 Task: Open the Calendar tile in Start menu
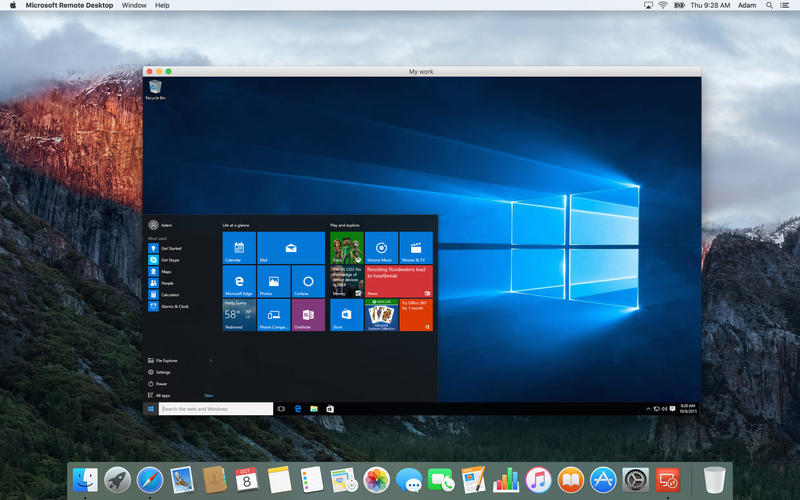coord(239,247)
